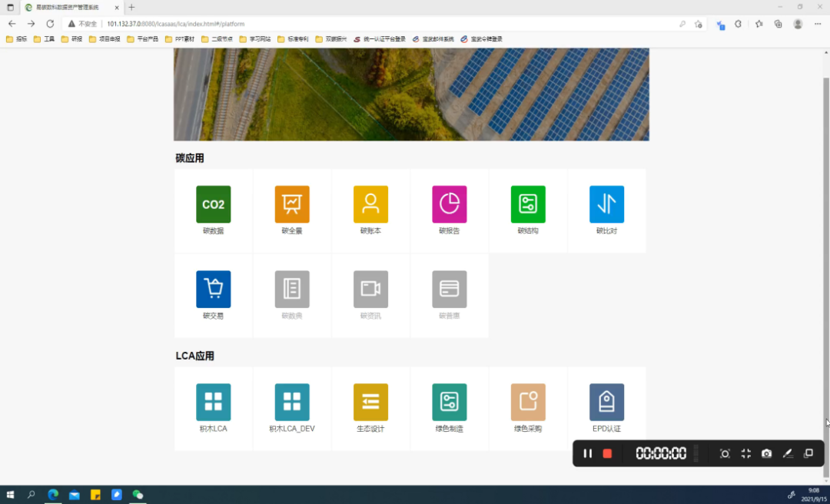830x504 pixels.
Task: Click the browser address bar URL
Action: click(175, 24)
